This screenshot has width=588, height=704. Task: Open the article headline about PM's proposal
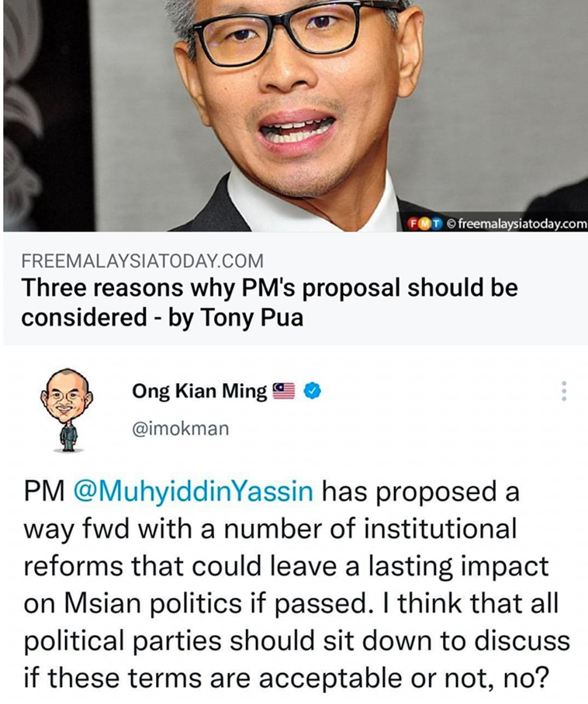click(269, 302)
